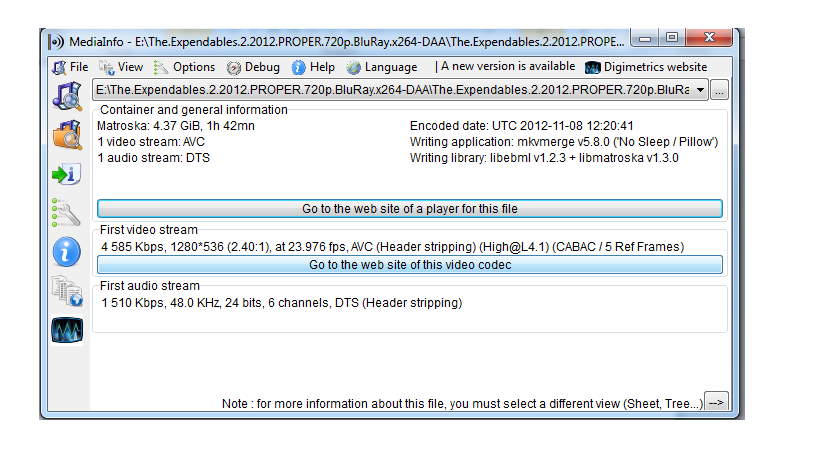
Task: Select the 'Encoded date: UTC 2012-11-08' text
Action: pos(521,126)
